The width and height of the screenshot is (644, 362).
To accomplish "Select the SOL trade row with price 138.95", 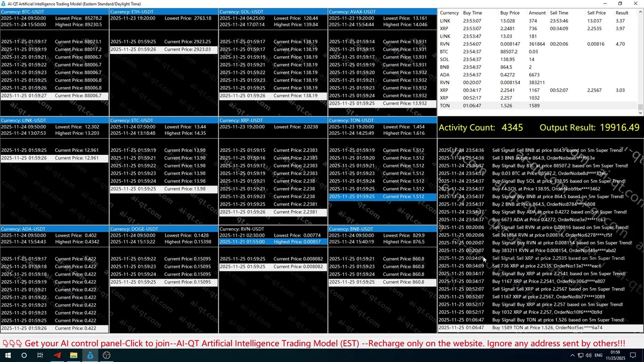I will coord(538,59).
